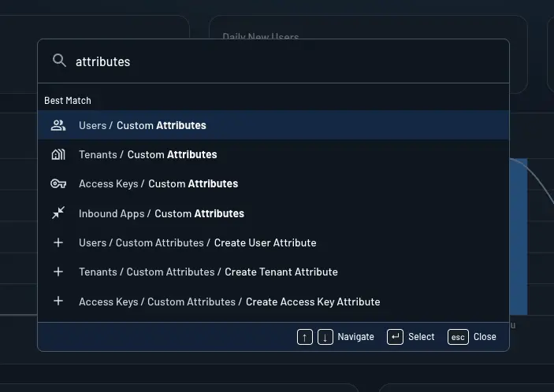Click plus icon beside Create Access Key Attribute
This screenshot has height=392, width=554.
[58, 301]
